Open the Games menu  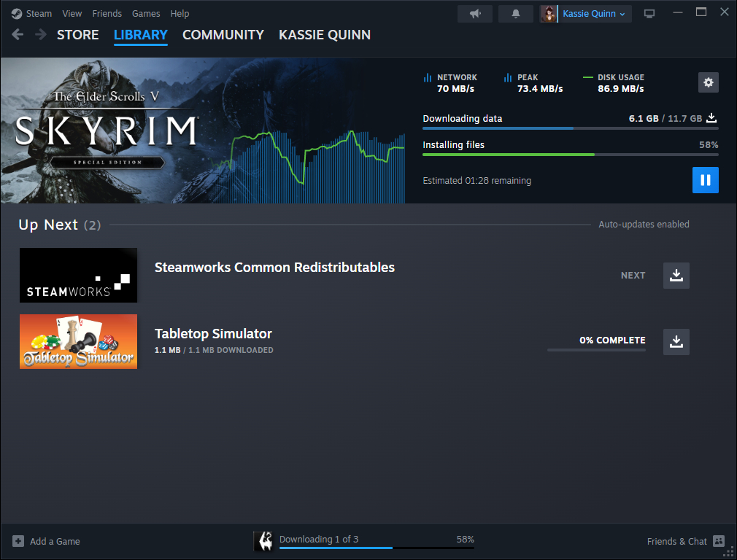click(x=146, y=14)
